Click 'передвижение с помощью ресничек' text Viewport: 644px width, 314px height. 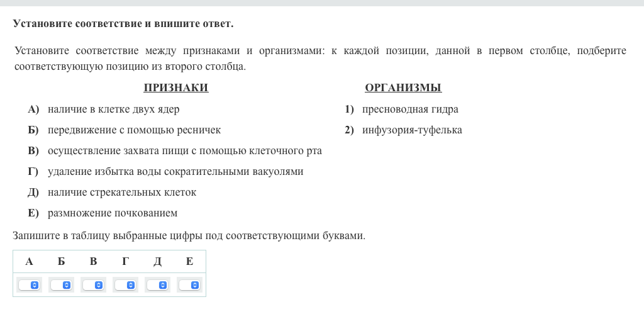134,130
